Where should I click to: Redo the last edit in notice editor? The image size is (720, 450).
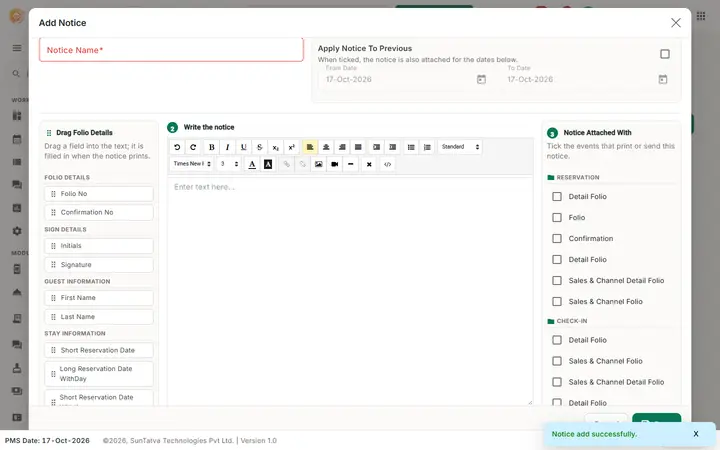[193, 147]
